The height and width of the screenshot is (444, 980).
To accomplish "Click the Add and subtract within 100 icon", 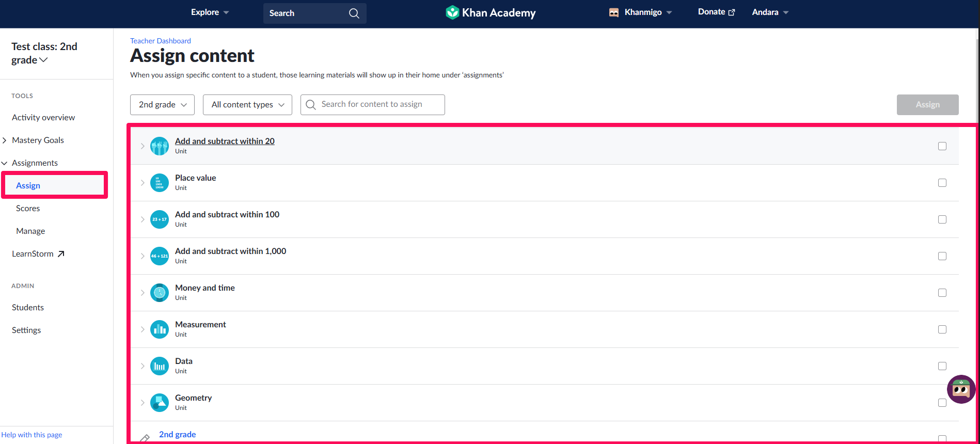I will point(160,219).
